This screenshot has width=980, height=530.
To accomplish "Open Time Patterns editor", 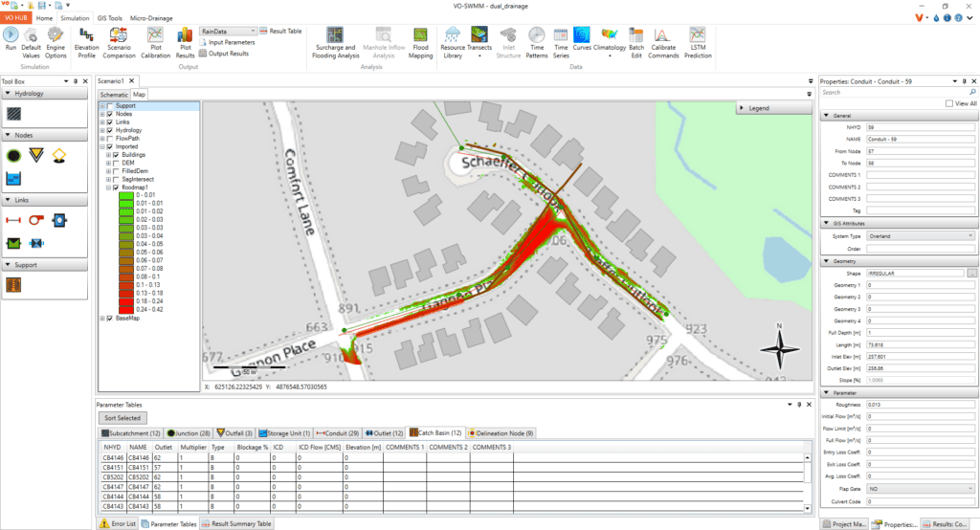I will click(536, 42).
